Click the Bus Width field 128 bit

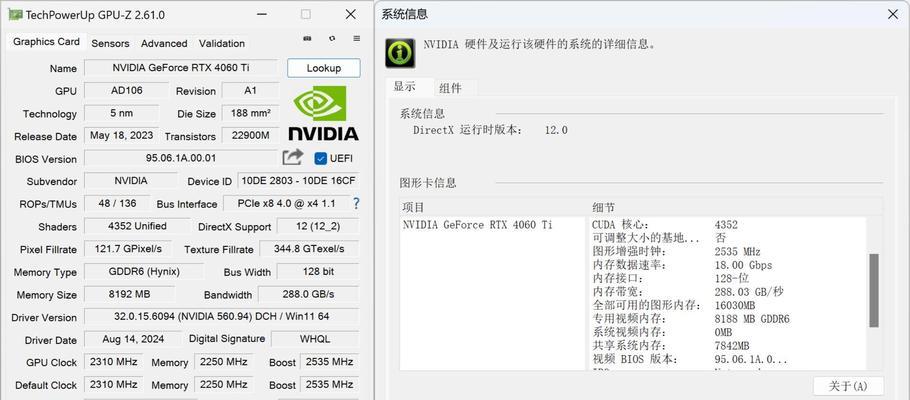(318, 272)
